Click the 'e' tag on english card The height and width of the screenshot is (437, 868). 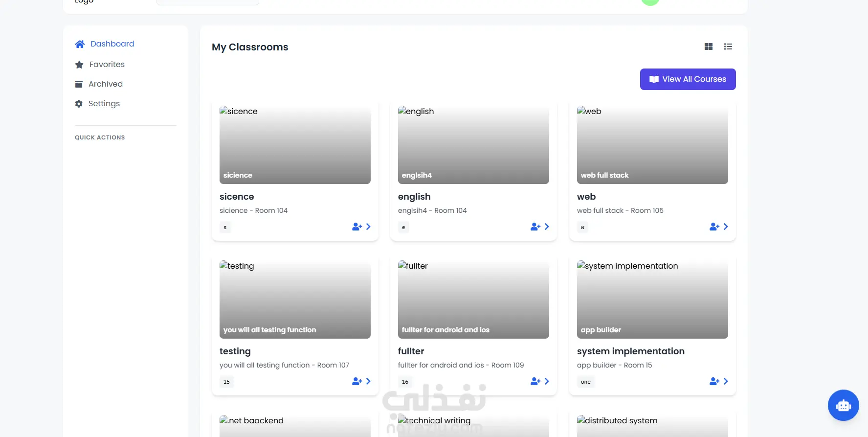coord(403,227)
